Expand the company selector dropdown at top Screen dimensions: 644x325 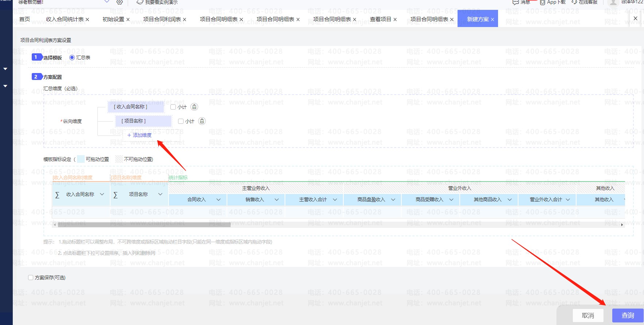(107, 2)
